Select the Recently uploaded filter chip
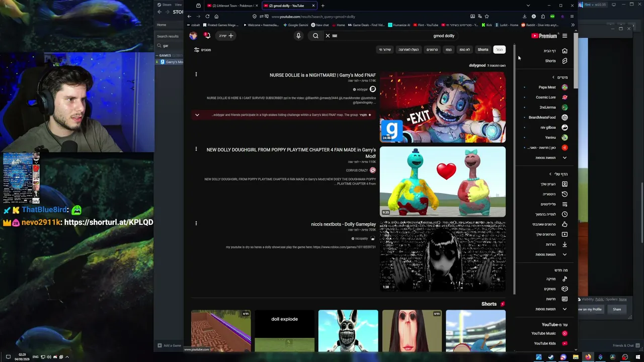 [x=409, y=50]
